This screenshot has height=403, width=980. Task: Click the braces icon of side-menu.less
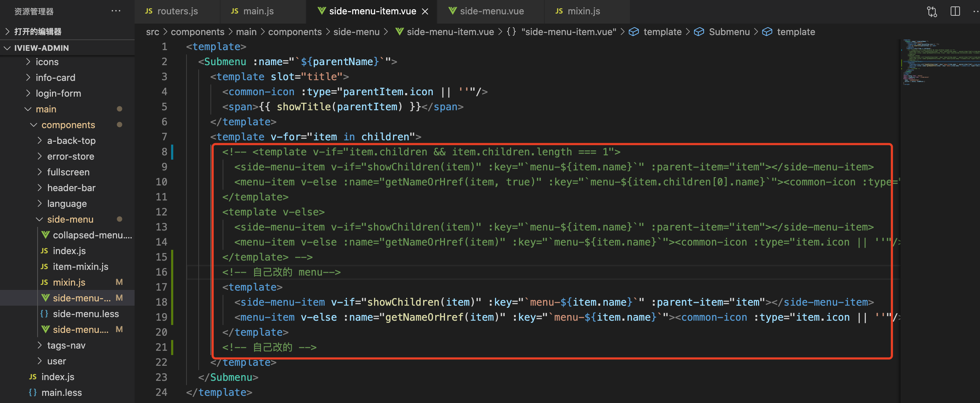point(44,314)
